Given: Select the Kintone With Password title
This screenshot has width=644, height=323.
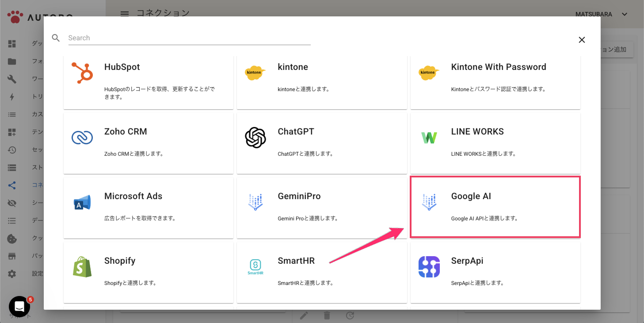Looking at the screenshot, I should coord(499,67).
